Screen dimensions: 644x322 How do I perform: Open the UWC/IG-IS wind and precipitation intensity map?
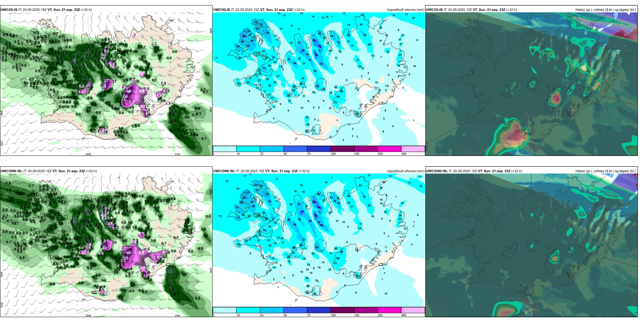(x=106, y=81)
